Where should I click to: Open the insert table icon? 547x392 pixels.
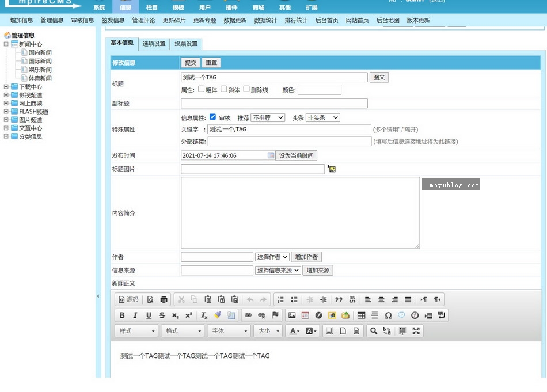point(360,315)
